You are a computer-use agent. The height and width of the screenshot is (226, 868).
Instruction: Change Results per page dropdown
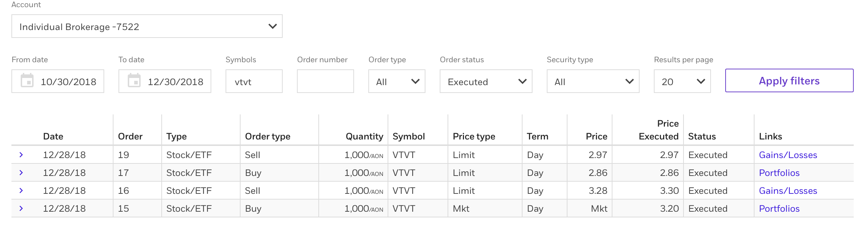click(682, 82)
